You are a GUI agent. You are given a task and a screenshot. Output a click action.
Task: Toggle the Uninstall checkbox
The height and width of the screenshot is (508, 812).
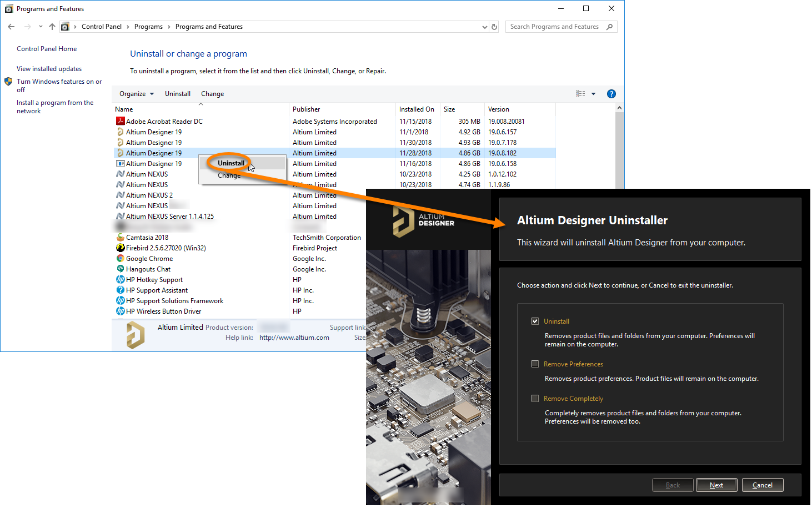[535, 321]
